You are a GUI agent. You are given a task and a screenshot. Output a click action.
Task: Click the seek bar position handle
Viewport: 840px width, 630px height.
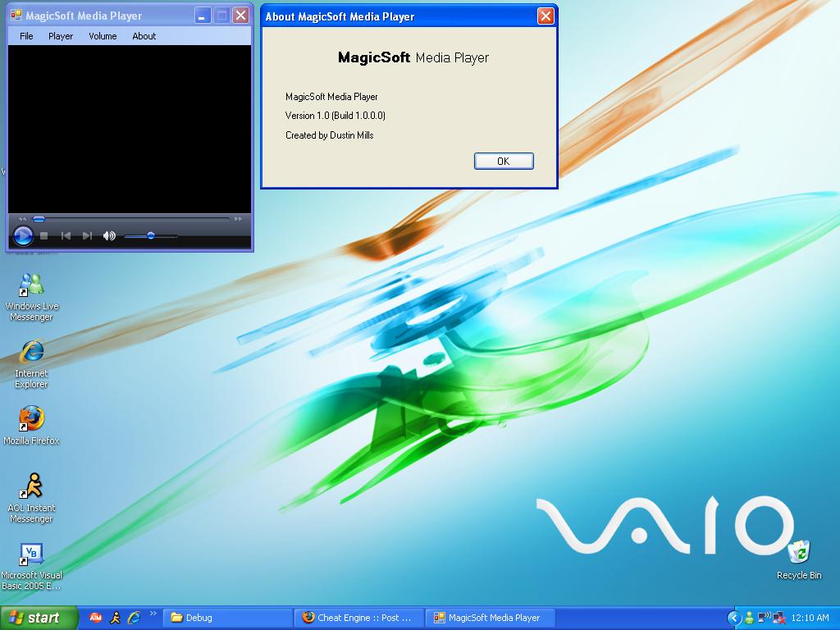tap(39, 218)
